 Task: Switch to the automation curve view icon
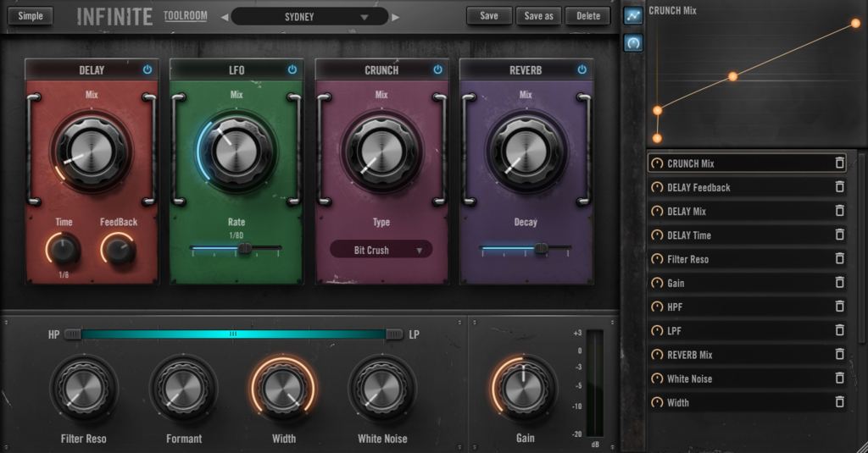pyautogui.click(x=633, y=15)
